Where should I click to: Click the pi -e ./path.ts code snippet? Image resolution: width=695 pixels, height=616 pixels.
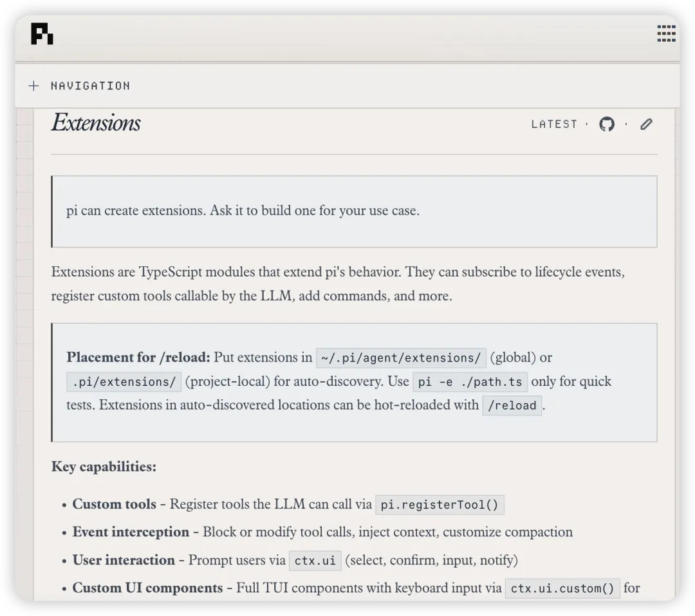point(470,382)
